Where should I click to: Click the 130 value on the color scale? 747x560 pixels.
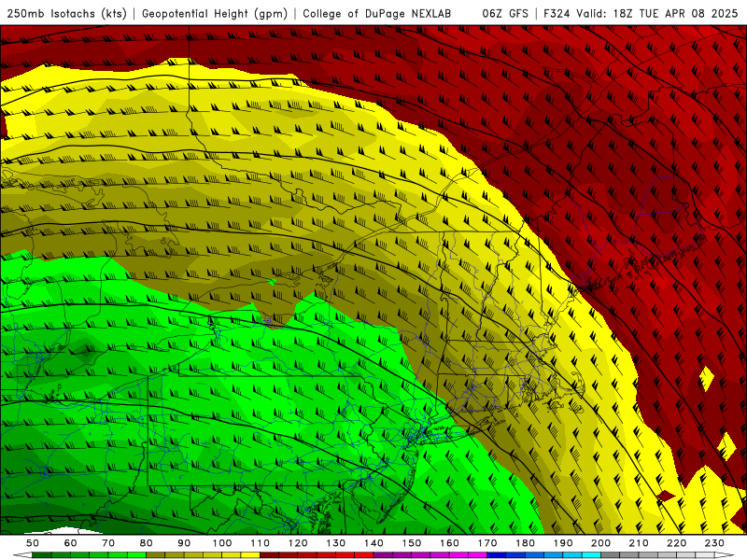point(336,543)
